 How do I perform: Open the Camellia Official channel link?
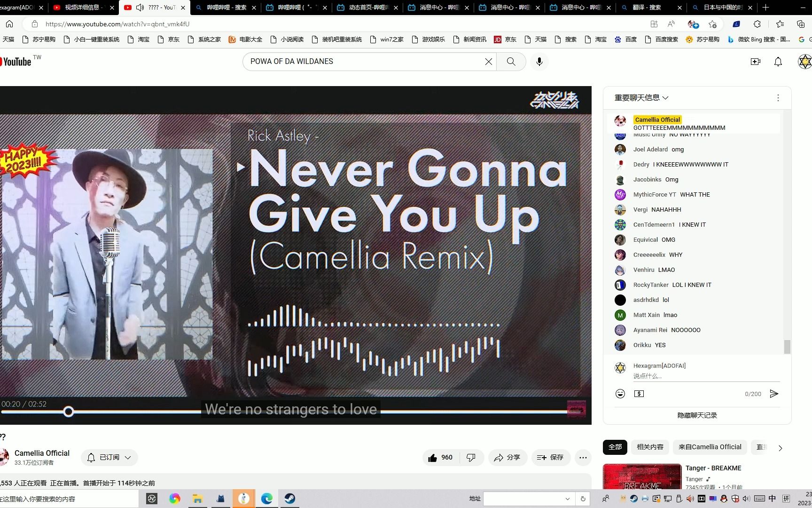[x=42, y=453]
